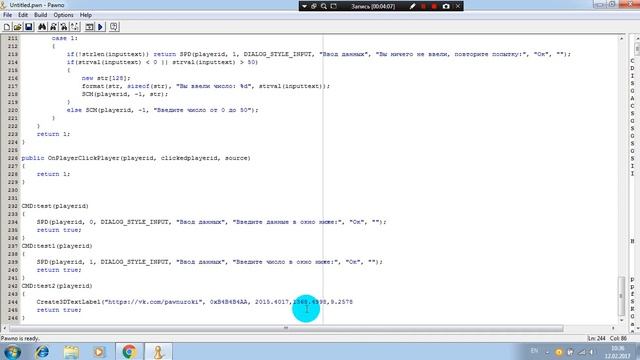640x360 pixels.
Task: Stop the screen recording with red square
Action: (x=434, y=6)
